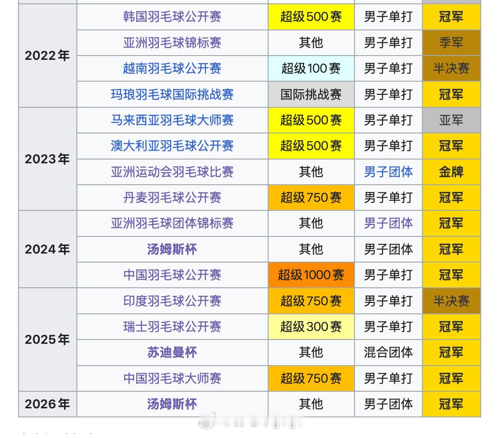The height and width of the screenshot is (434, 504).
Task: Open the 印度羽毛球公开赛 link
Action: 172,301
